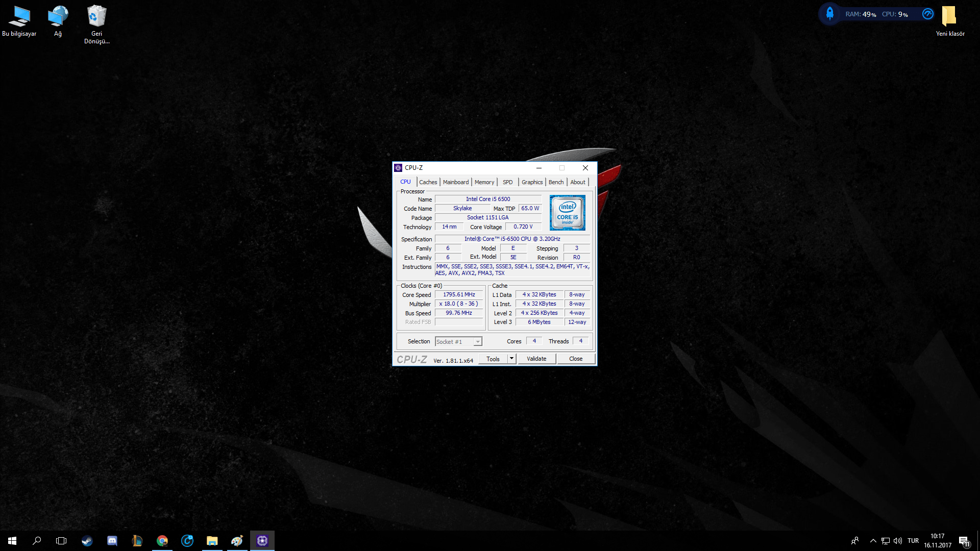Open the Bench tab
This screenshot has height=551, width=980.
(x=556, y=182)
